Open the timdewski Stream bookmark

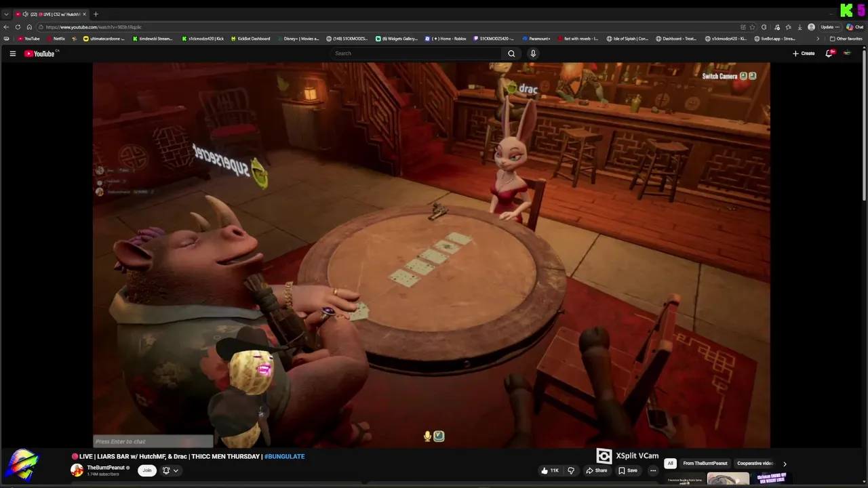click(x=153, y=39)
